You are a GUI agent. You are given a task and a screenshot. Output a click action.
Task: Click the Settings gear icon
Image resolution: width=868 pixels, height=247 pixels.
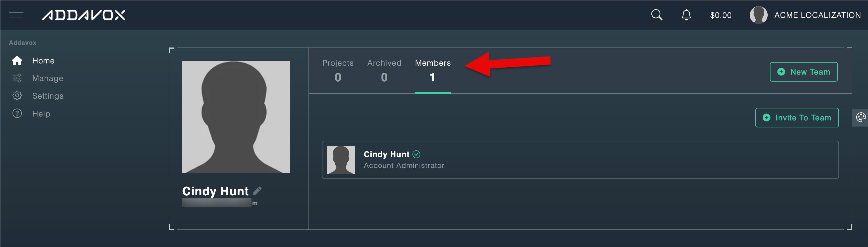(17, 96)
